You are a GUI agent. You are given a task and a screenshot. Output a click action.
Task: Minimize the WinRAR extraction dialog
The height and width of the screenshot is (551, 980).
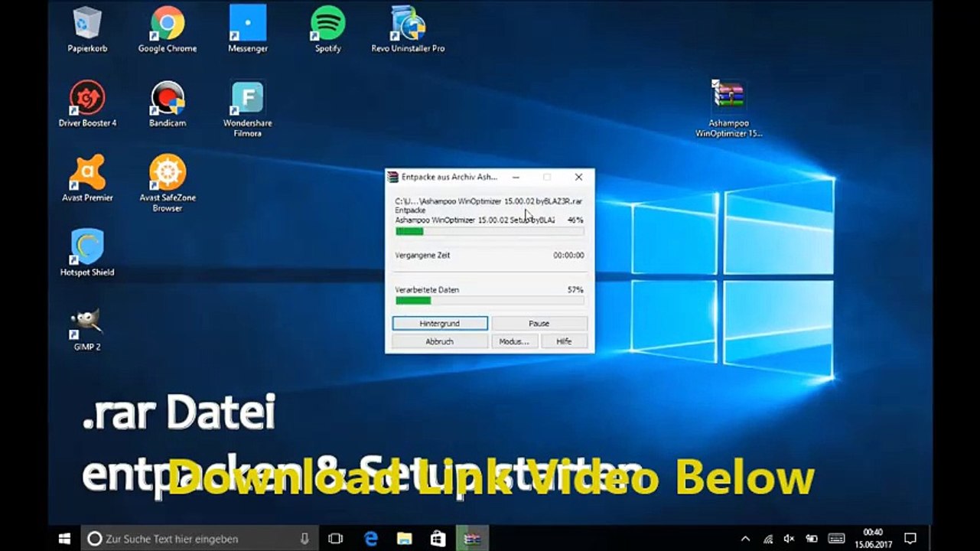(x=516, y=177)
